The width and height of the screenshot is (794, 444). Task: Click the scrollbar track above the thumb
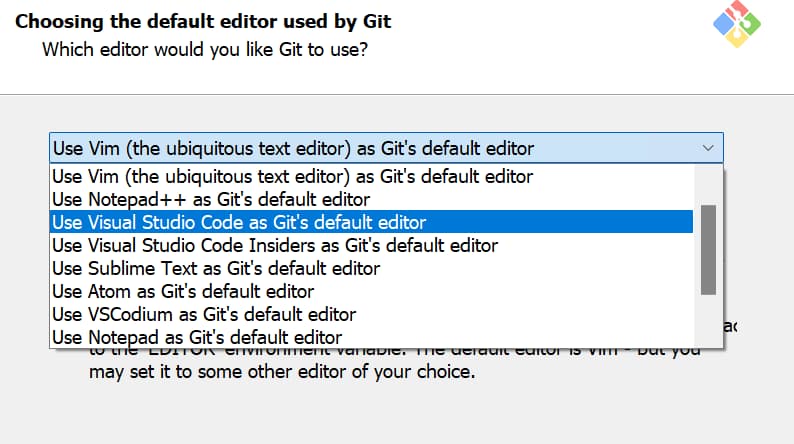708,185
